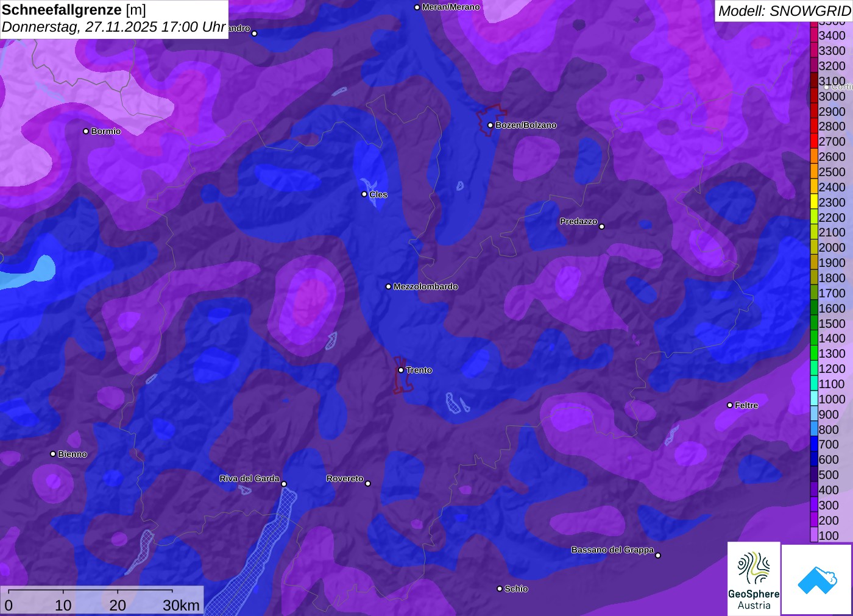Select the Riva del Garda marker dot

(x=284, y=484)
